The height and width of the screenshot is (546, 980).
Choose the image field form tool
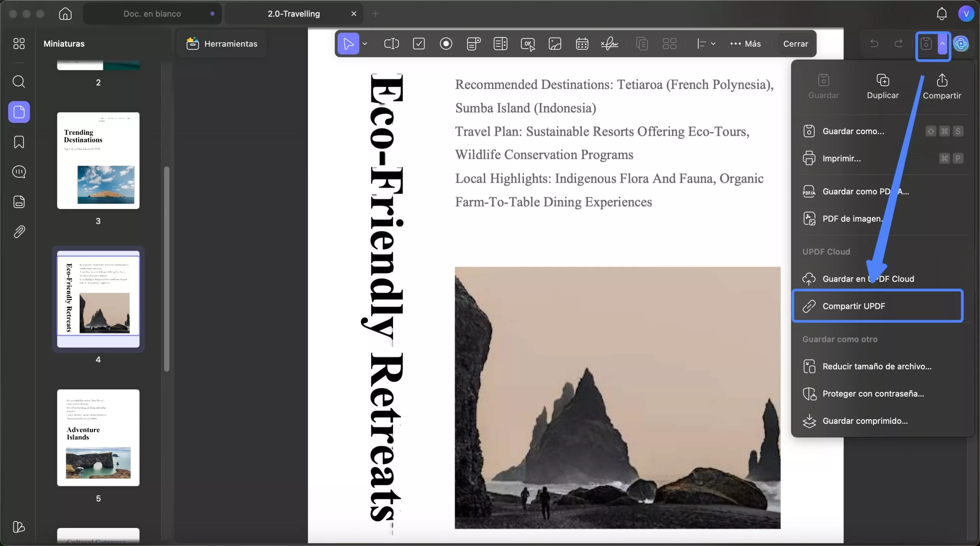tap(555, 44)
